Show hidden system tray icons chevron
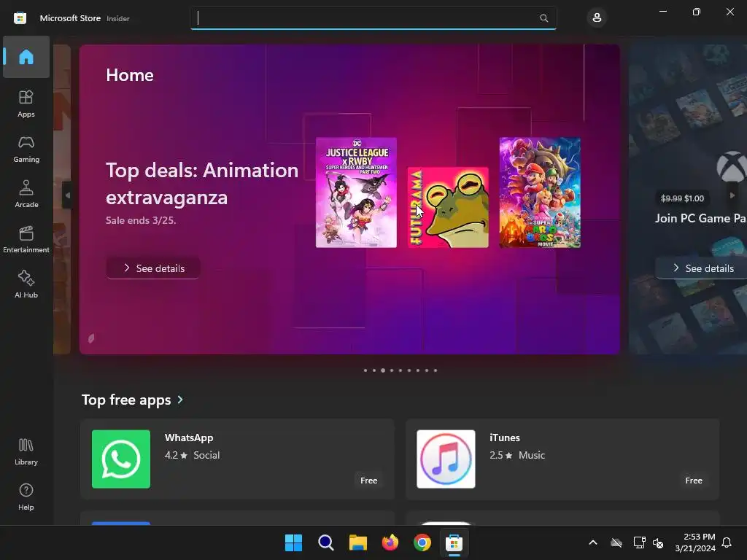 (x=593, y=542)
